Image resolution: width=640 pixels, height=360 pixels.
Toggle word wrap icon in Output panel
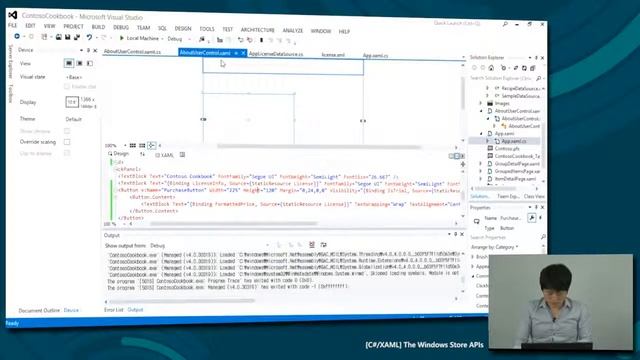(x=323, y=244)
